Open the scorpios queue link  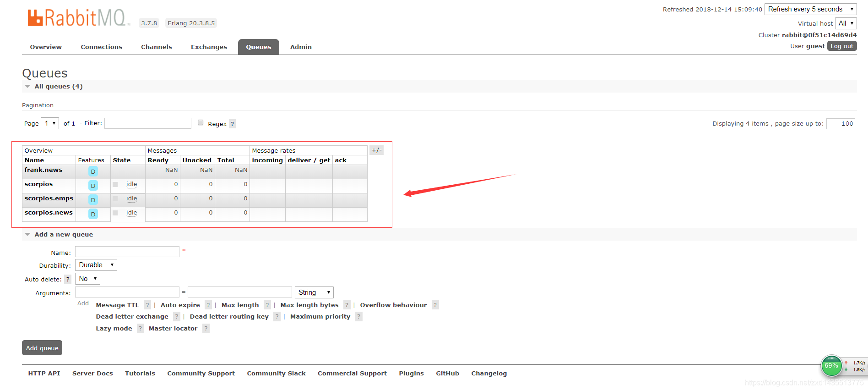(x=38, y=184)
